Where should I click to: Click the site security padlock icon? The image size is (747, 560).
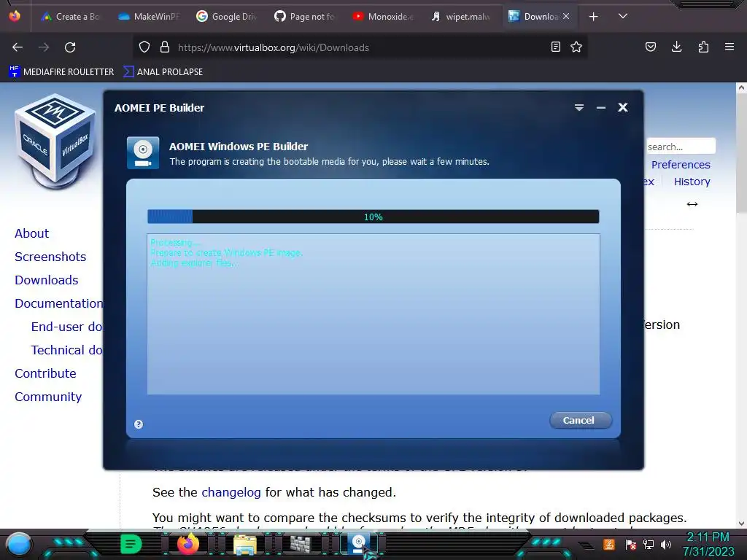click(165, 47)
